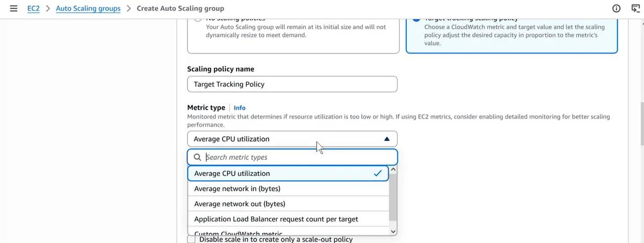The image size is (644, 243).
Task: Choose Average CPU utilization option
Action: tap(288, 173)
